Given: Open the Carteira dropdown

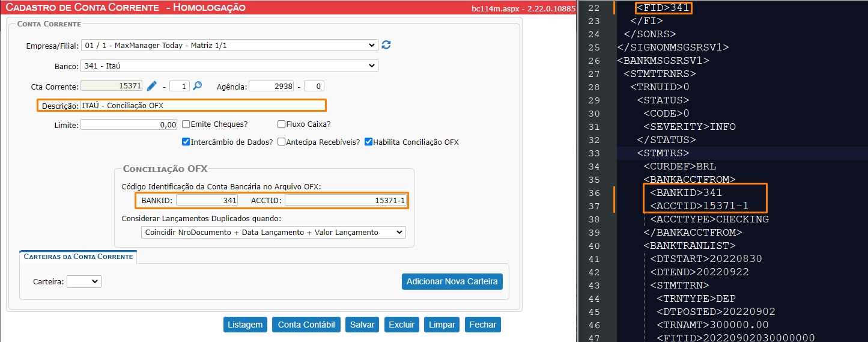Looking at the screenshot, I should point(84,281).
